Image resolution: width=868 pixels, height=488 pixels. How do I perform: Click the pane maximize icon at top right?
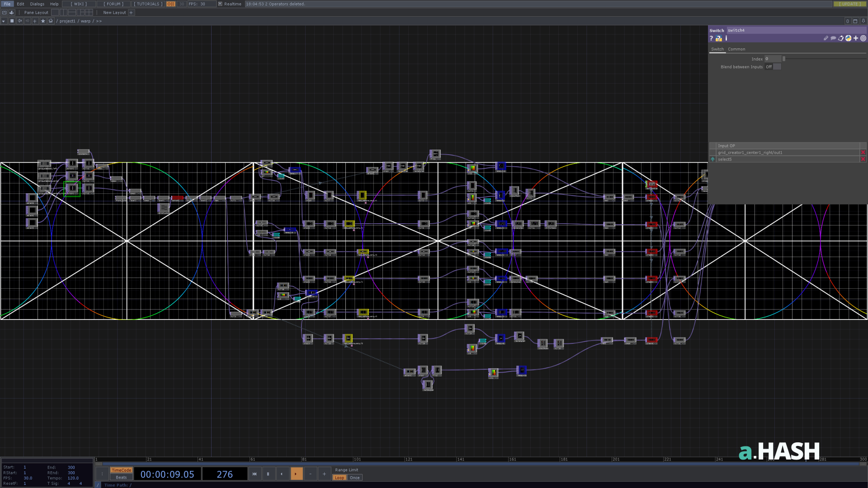pyautogui.click(x=855, y=21)
